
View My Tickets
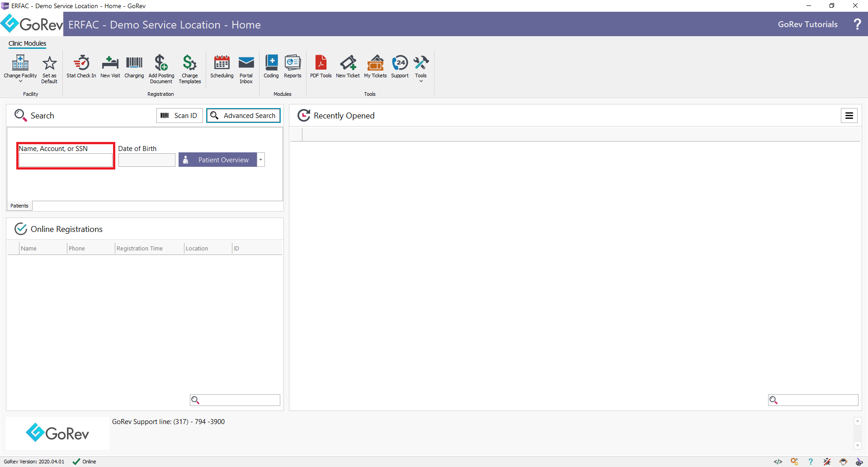coord(375,66)
